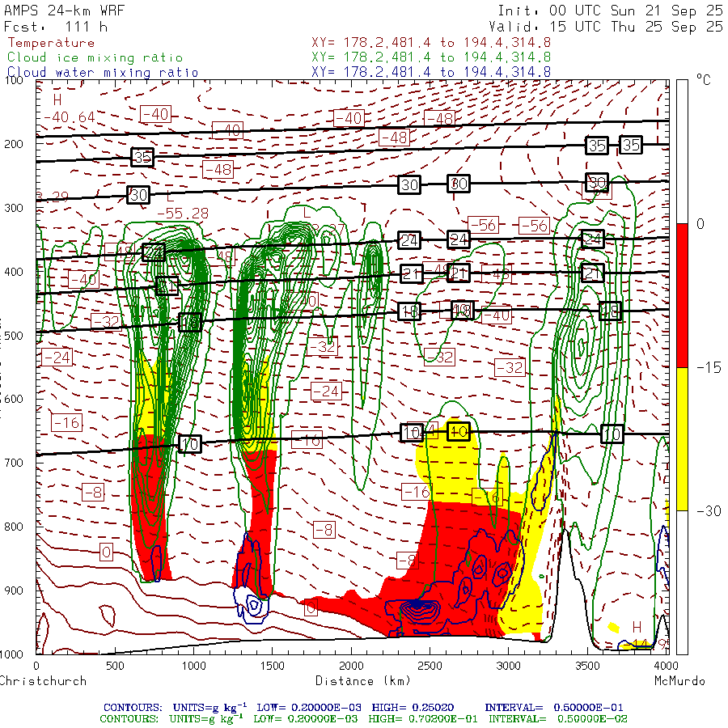Click the "°C" unit label above the colorbar

coord(704,80)
